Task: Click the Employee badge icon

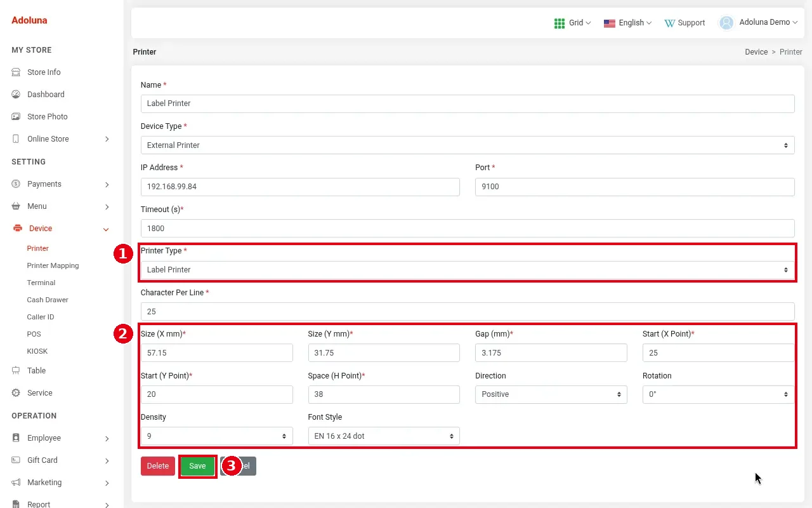Action: [x=16, y=438]
